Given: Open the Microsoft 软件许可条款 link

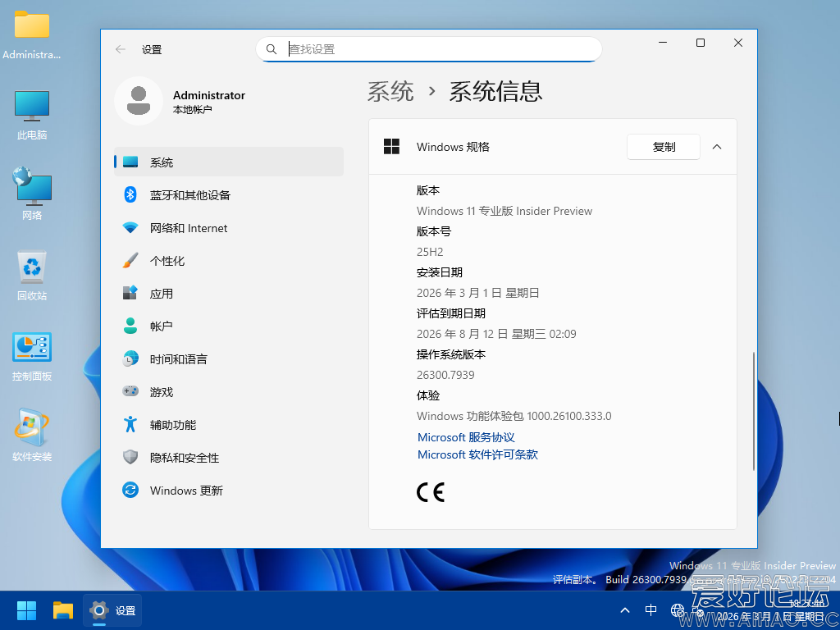Looking at the screenshot, I should point(477,454).
